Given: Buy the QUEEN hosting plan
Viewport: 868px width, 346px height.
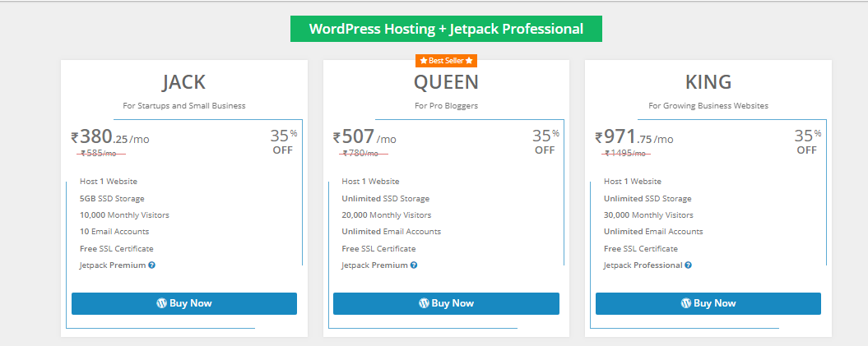Looking at the screenshot, I should [x=446, y=303].
